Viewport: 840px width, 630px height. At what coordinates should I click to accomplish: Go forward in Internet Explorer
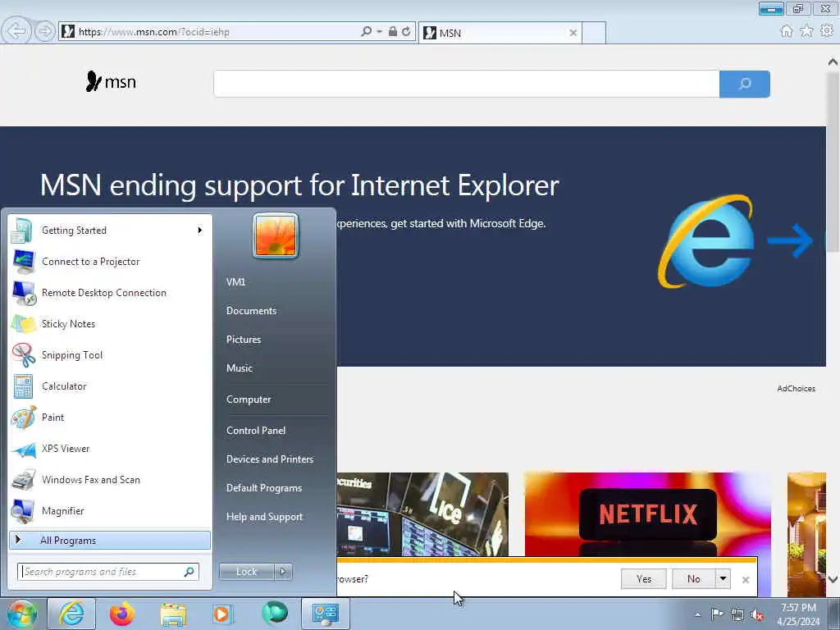point(45,32)
